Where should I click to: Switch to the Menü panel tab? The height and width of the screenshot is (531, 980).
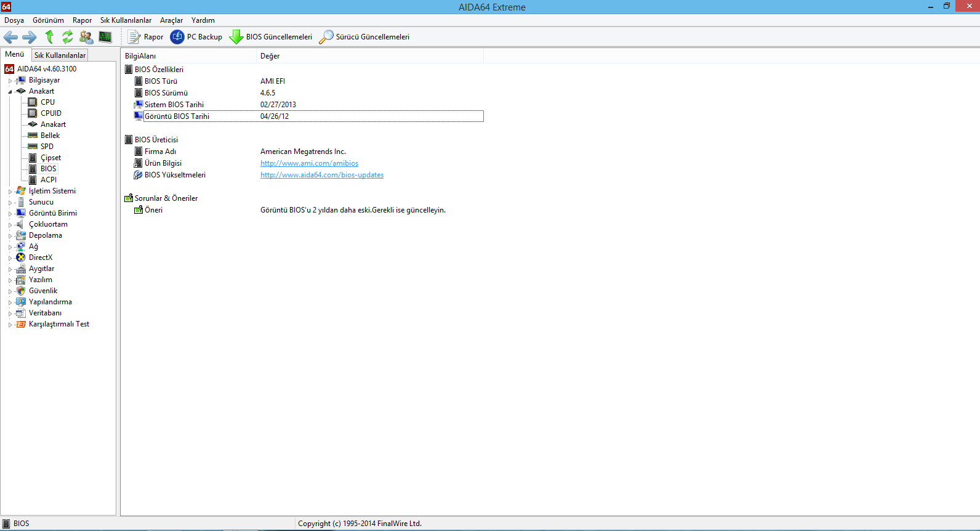coord(15,54)
